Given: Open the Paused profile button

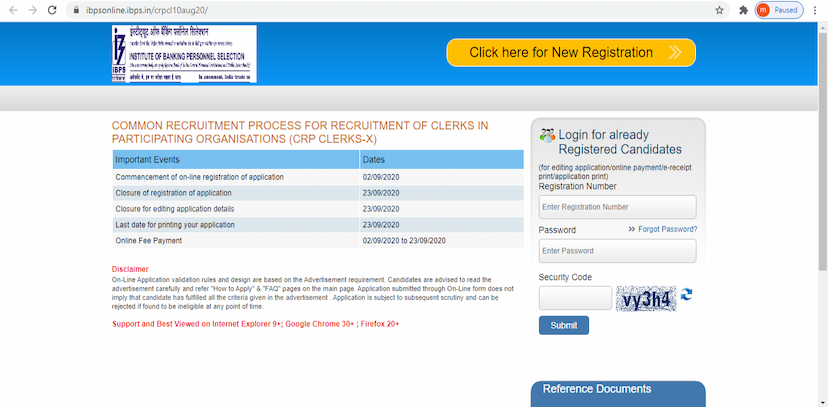Looking at the screenshot, I should pos(779,10).
